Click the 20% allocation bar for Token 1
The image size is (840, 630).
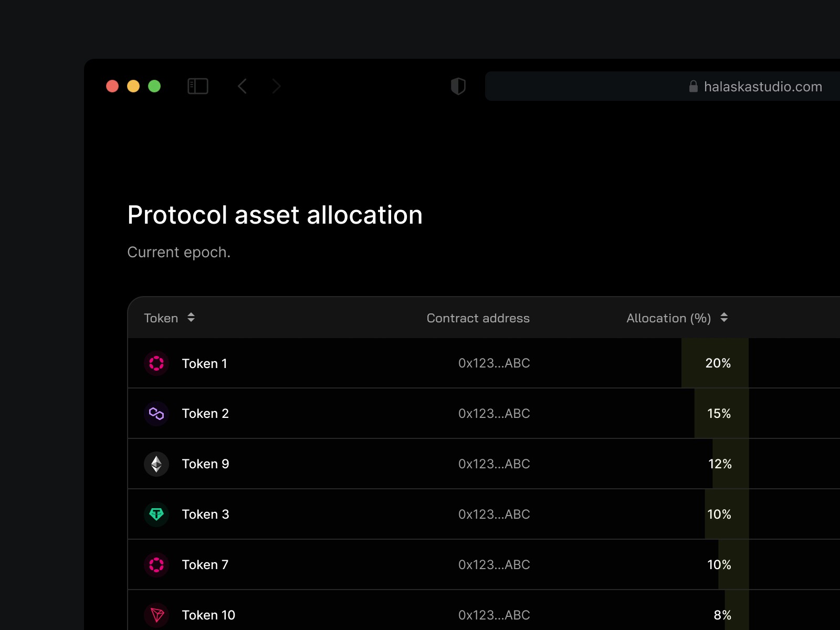(715, 363)
